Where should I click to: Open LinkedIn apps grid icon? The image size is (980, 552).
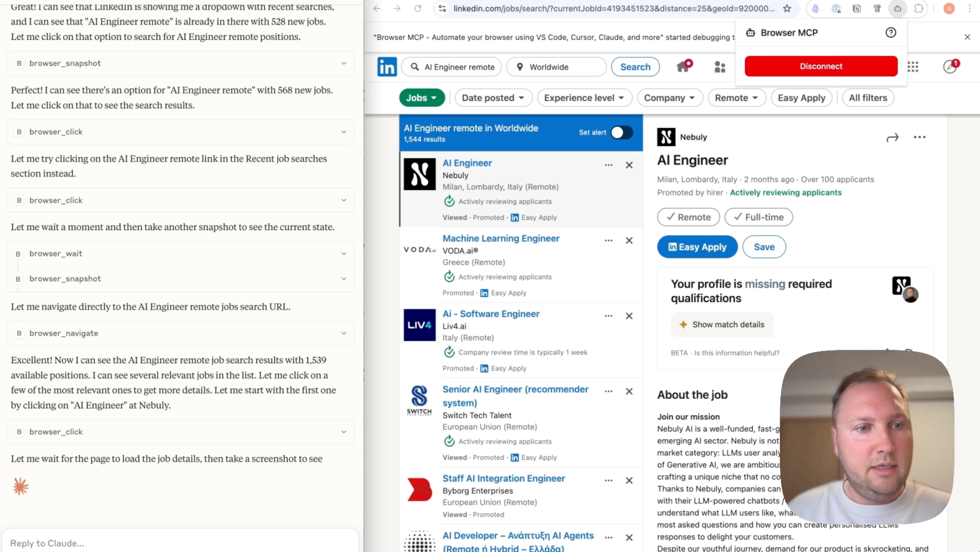click(913, 67)
